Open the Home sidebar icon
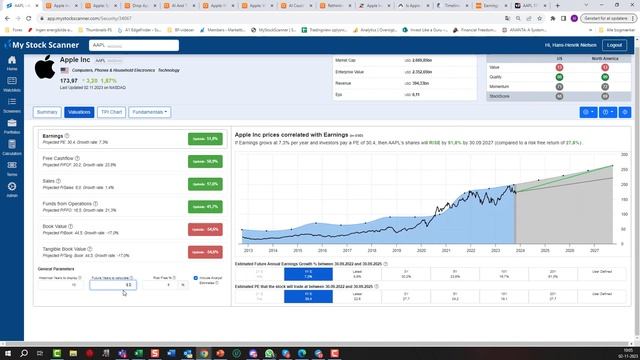Screen dimensions: 640x360 (12, 63)
